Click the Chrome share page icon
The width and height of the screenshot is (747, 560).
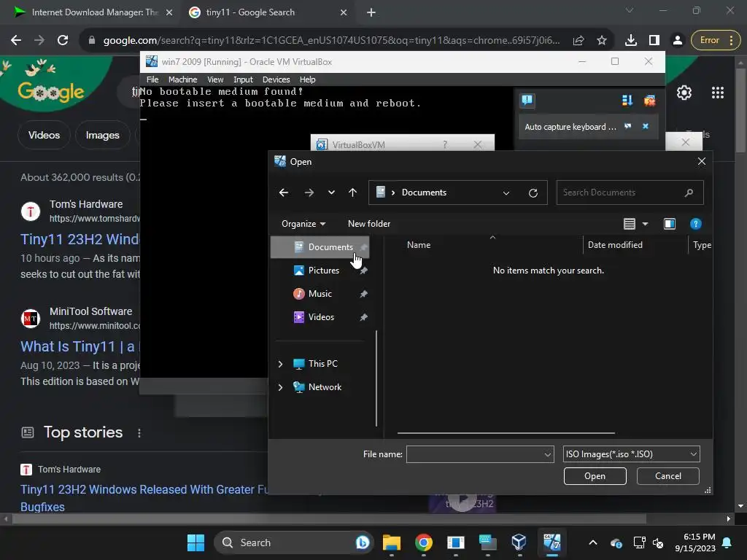578,40
